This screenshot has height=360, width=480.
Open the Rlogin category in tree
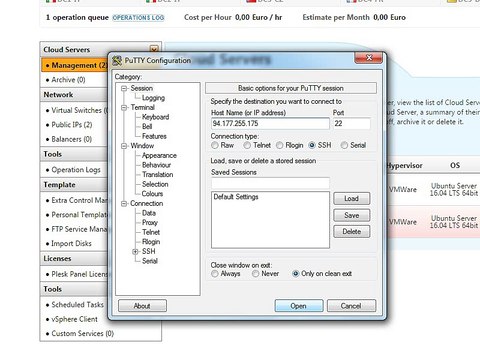coord(151,242)
